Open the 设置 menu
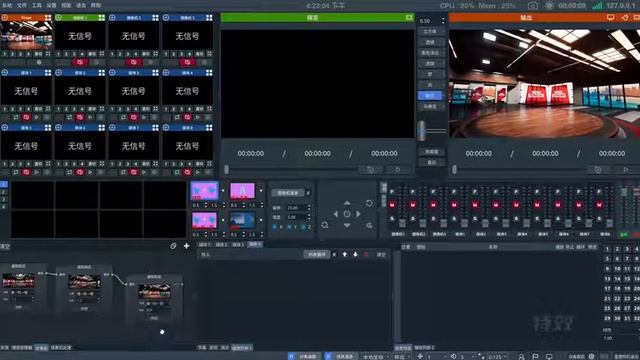The width and height of the screenshot is (640, 360). coord(51,5)
